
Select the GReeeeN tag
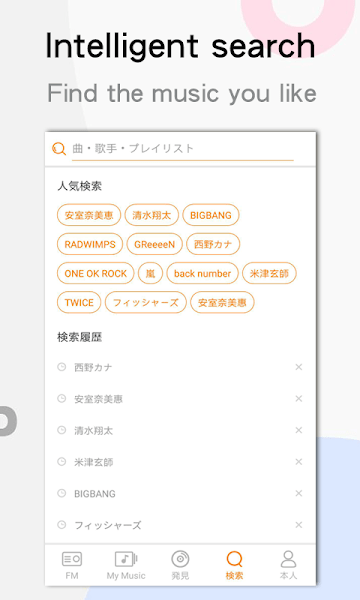(155, 244)
